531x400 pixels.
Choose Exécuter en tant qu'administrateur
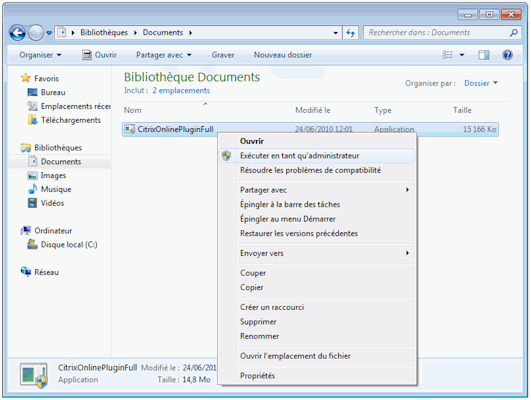coord(317,156)
